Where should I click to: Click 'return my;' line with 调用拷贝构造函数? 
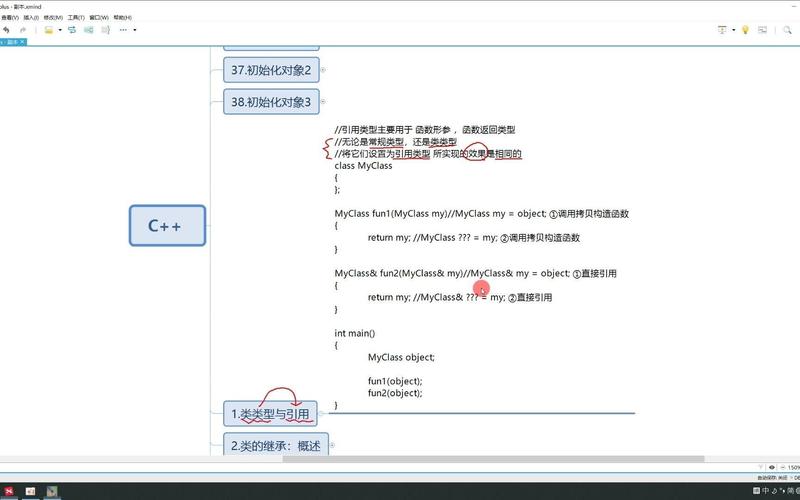tap(473, 238)
